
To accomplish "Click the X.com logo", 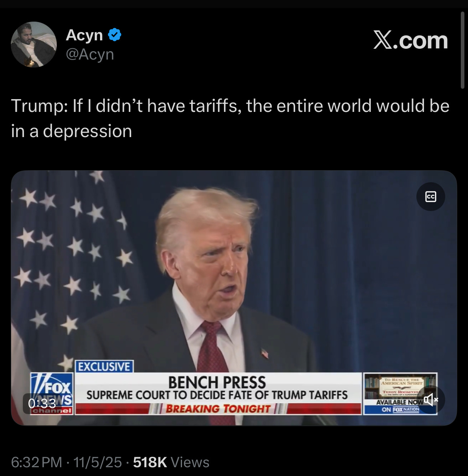I will (x=410, y=41).
